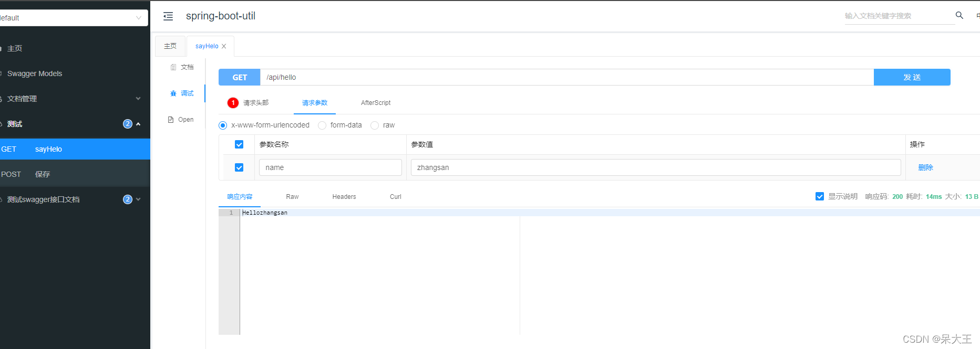The height and width of the screenshot is (349, 980).
Task: Click the spring-boot-util title
Action: tap(221, 16)
